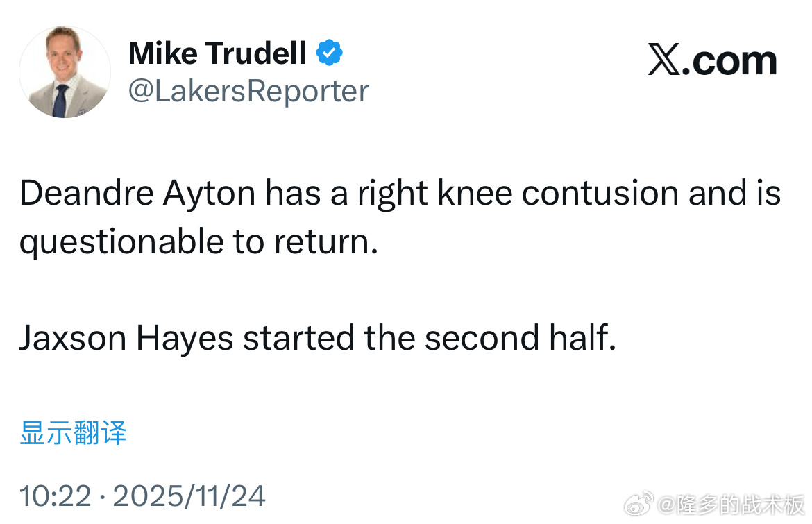Click the Weibo logo watermark icon
Viewport: 812px width, 524px height.
point(639,504)
